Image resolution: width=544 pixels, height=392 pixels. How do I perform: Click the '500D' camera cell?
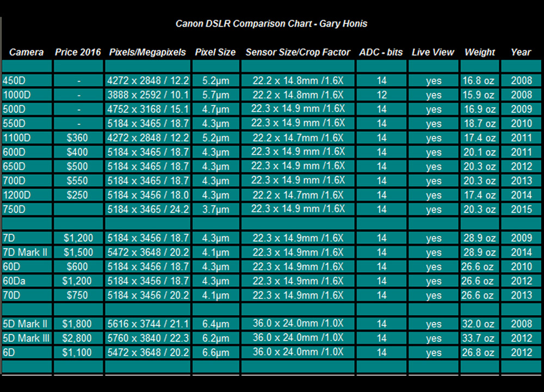pyautogui.click(x=27, y=109)
